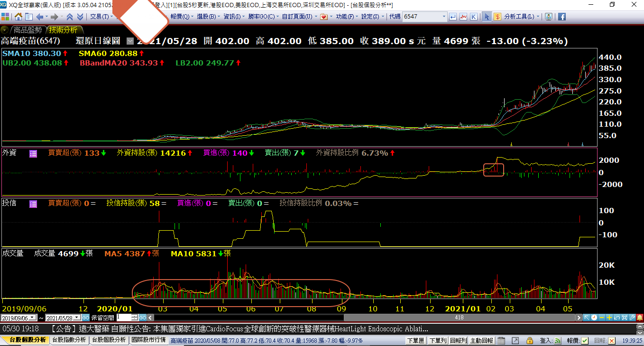644x346 pixels.
Task: Expand the start date 2019/09/06 dropdown
Action: [33, 318]
